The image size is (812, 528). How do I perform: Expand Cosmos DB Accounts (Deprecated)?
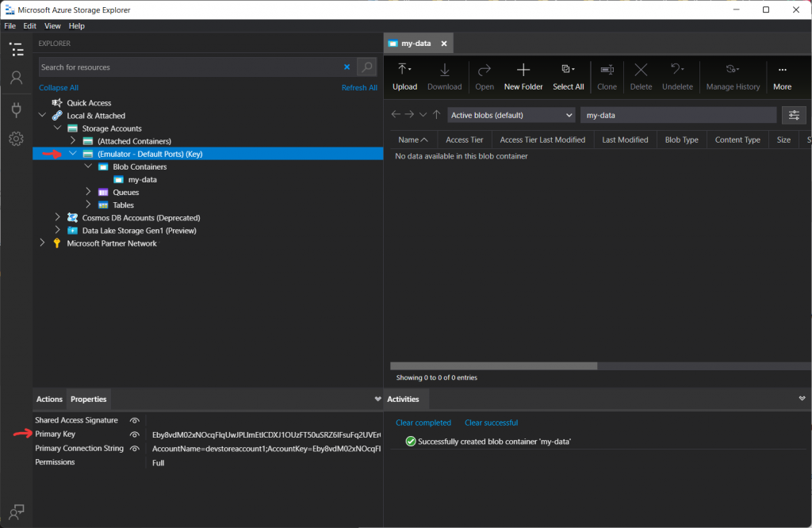click(57, 217)
